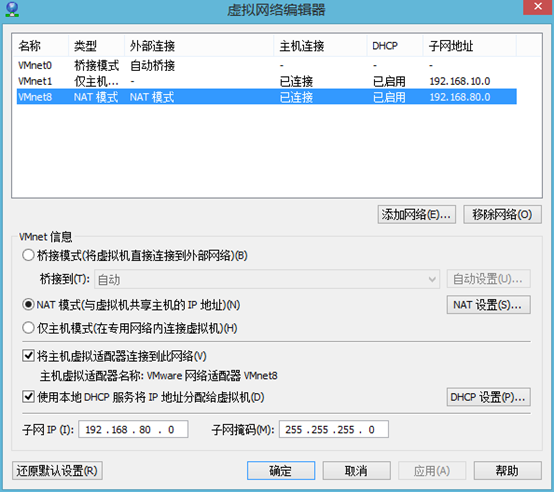
Task: Click 已连接 host cell in VMnet8 row
Action: point(296,97)
